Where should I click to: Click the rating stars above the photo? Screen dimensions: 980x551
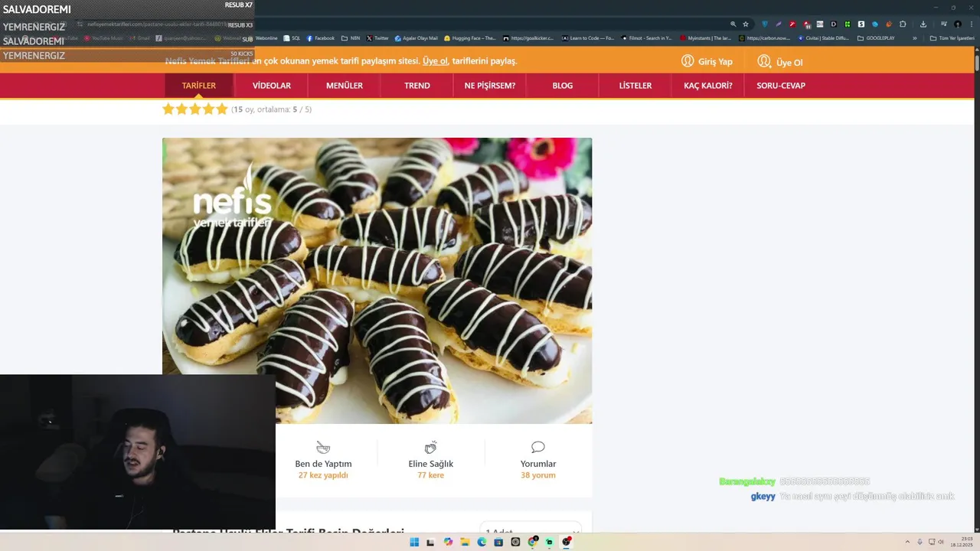[x=195, y=109]
